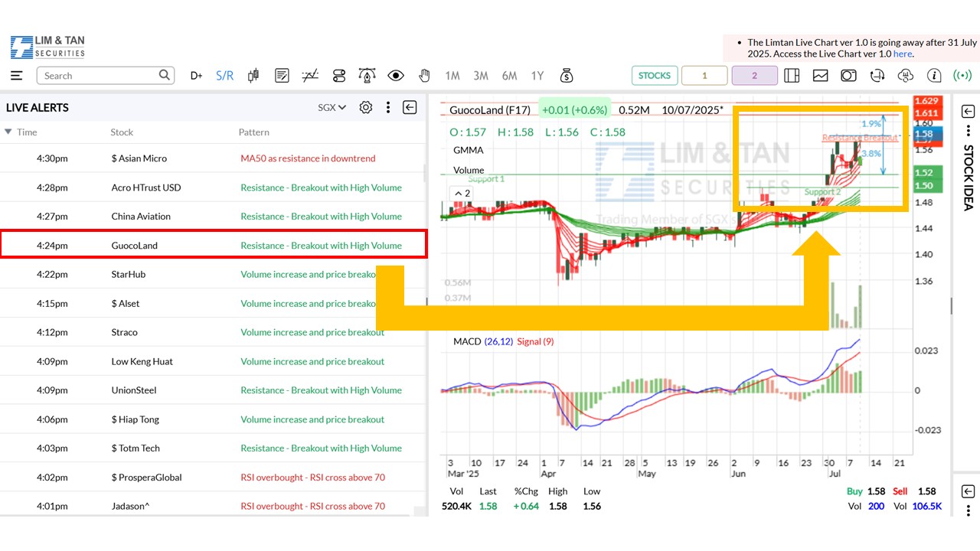The image size is (980, 551).
Task: Click the Buy price 1.58
Action: [x=876, y=491]
